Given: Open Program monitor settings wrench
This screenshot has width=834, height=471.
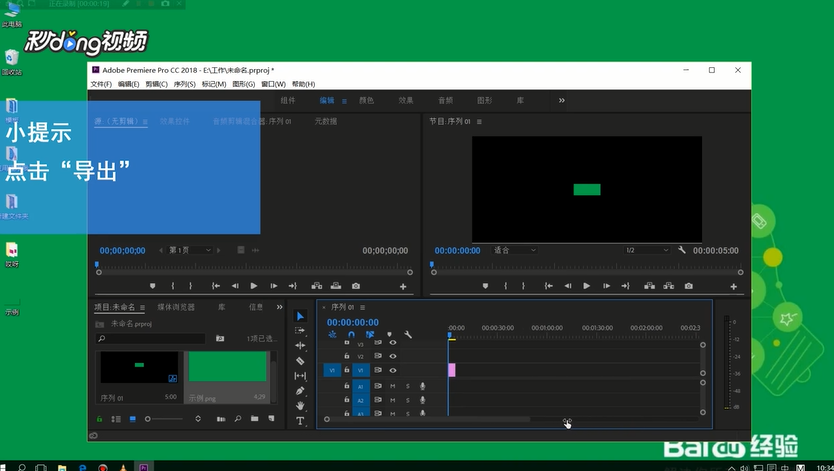Looking at the screenshot, I should click(681, 250).
